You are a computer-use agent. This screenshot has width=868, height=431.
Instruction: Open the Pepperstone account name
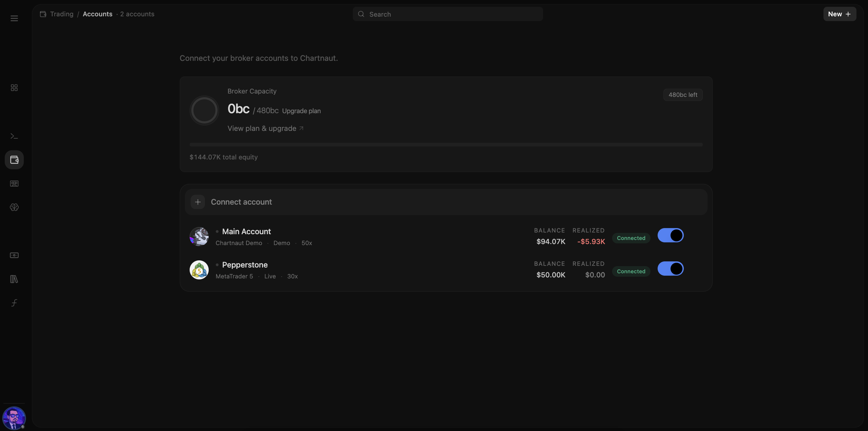245,265
